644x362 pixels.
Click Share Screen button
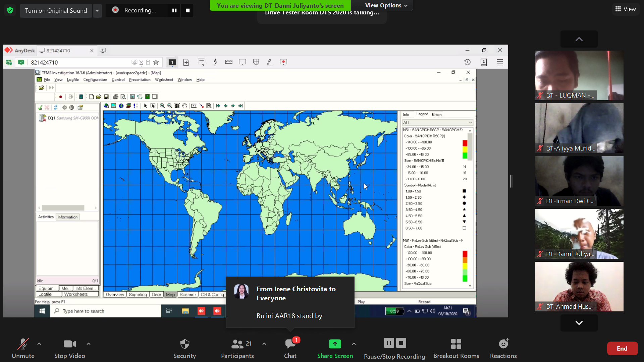pyautogui.click(x=335, y=348)
